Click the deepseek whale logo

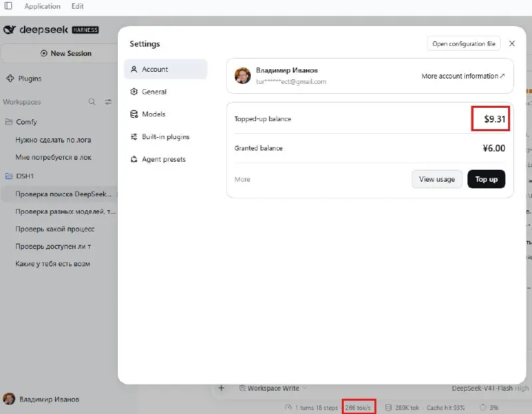click(x=9, y=30)
